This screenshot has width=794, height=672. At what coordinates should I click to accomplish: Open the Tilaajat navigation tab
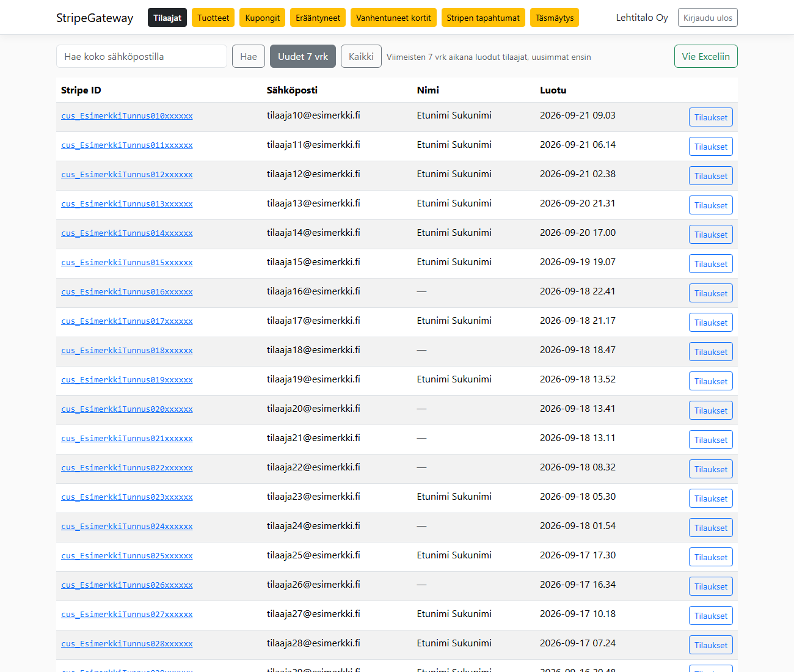[x=167, y=18]
